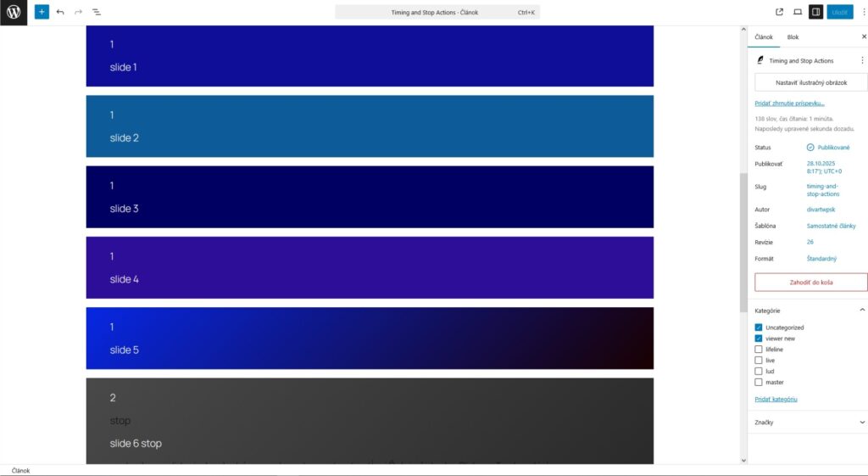Click Nastaviť ilustračný obrázok button
868x476 pixels.
tap(811, 82)
